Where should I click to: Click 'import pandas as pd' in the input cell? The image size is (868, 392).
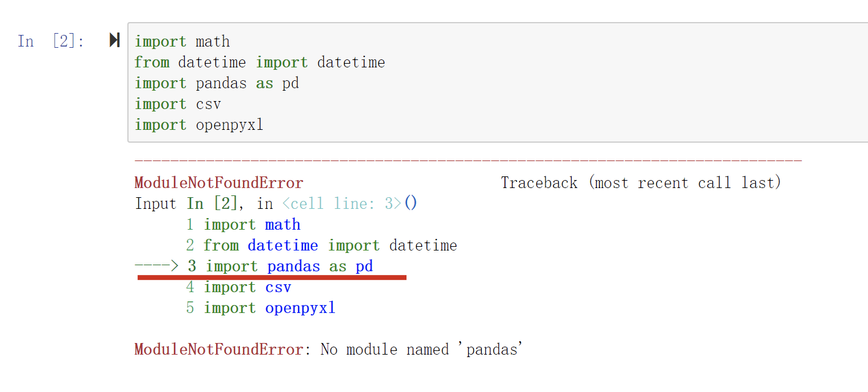coord(217,83)
